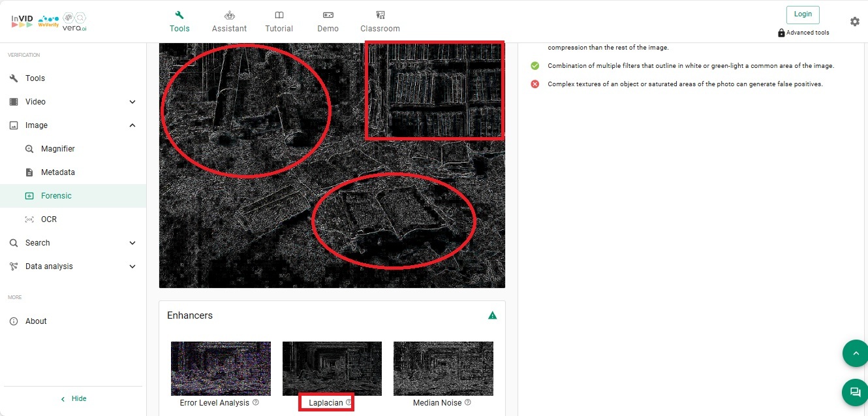Screen dimensions: 868x416
Task: Click the help icon beside Median Noise
Action: pos(468,403)
